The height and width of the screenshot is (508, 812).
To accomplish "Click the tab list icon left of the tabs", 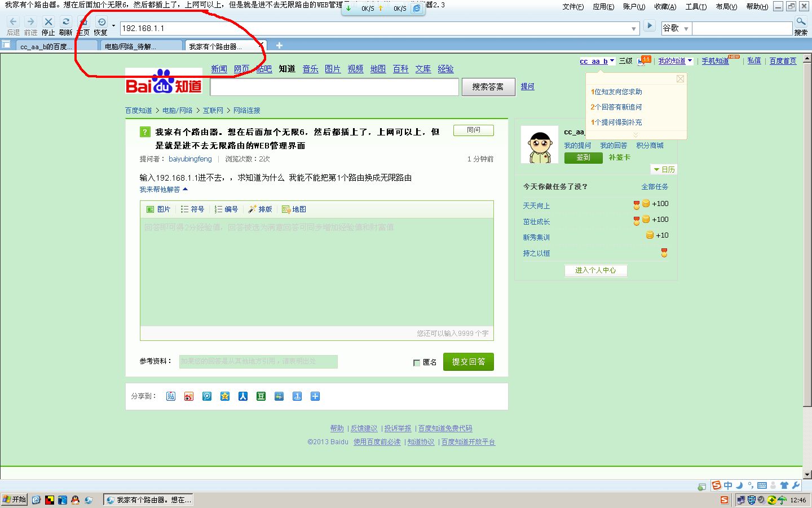I will [6, 44].
